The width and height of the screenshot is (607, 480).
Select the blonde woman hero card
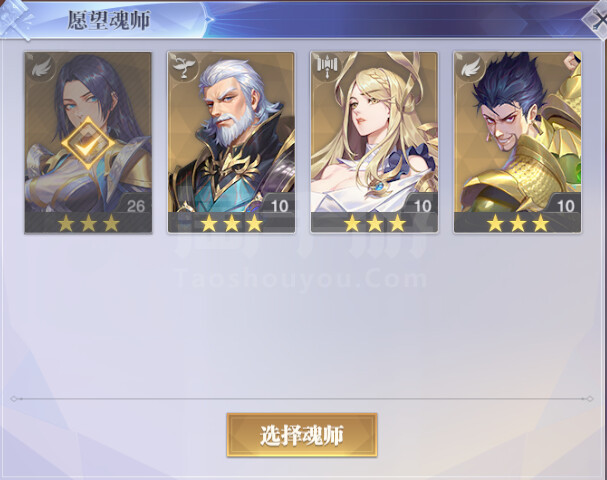374,142
